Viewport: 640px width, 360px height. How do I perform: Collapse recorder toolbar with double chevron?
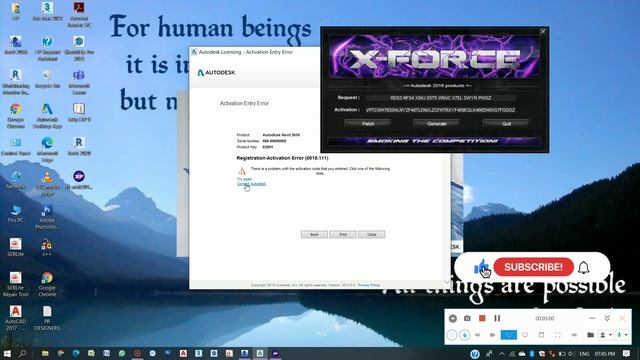607,318
